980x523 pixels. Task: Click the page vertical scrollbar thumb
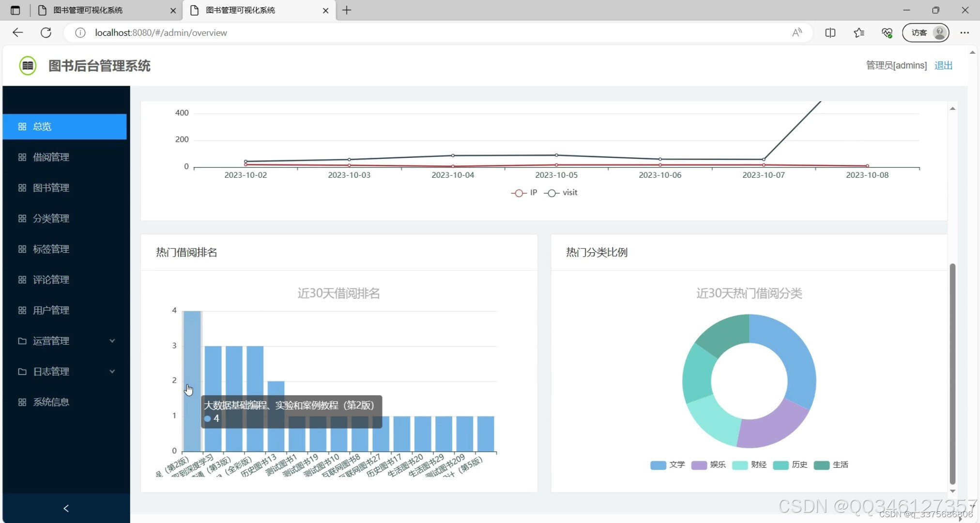click(x=952, y=373)
